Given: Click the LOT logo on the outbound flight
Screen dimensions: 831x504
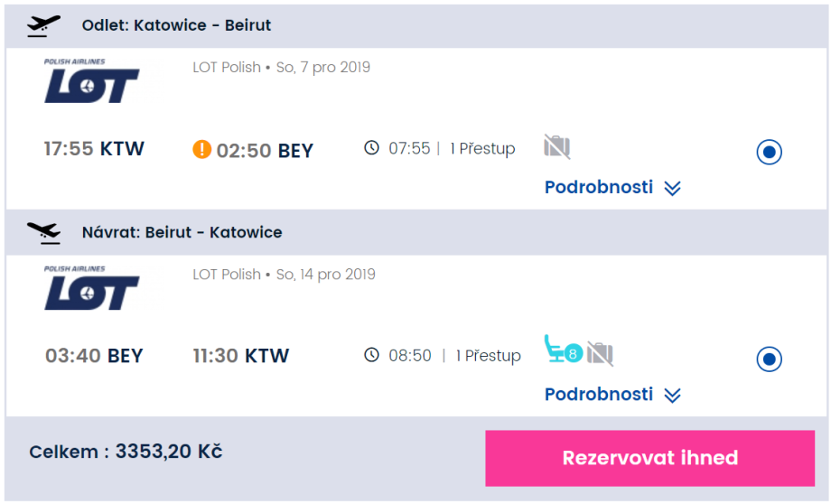Looking at the screenshot, I should pyautogui.click(x=91, y=81).
